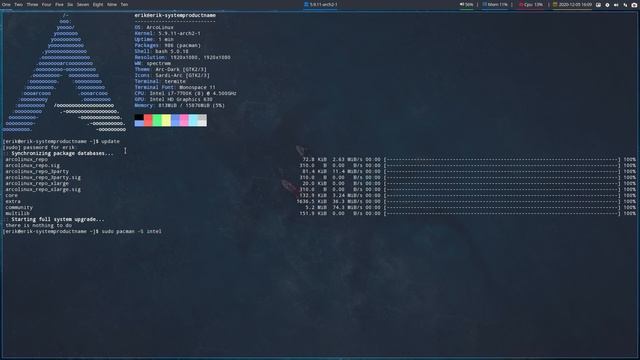This screenshot has width=640, height=360.
Task: Click the tray icon just right of the clock
Action: point(598,5)
